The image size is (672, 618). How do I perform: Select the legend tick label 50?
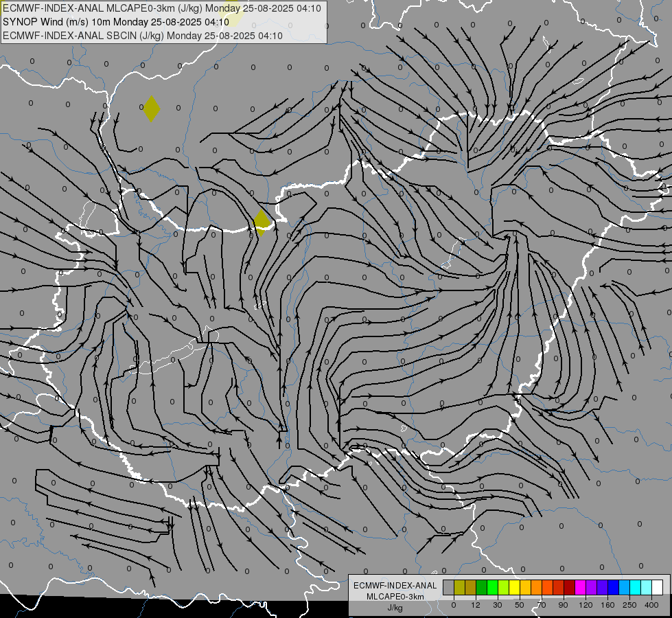pos(520,605)
